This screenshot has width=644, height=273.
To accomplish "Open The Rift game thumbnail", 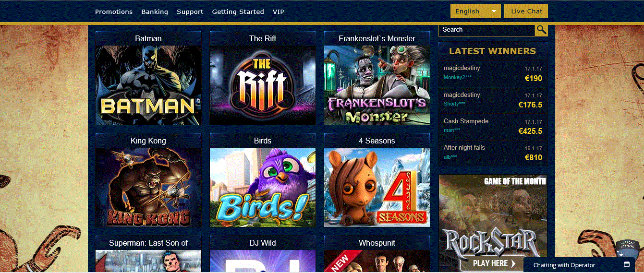I will point(263,85).
